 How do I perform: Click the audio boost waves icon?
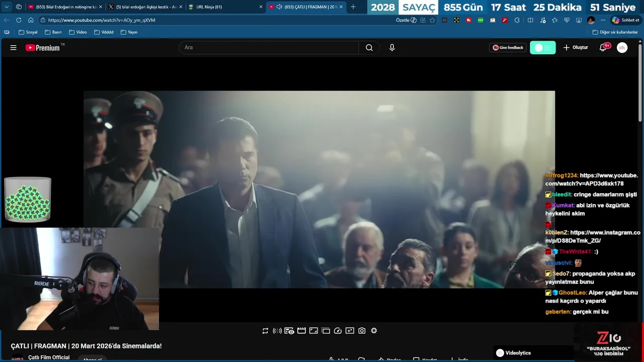[277, 331]
